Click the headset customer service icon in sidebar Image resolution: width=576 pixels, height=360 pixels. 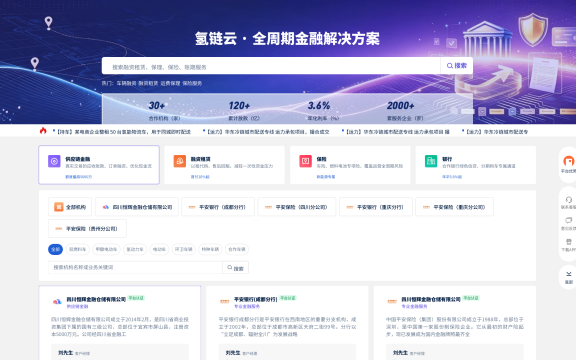pyautogui.click(x=569, y=199)
